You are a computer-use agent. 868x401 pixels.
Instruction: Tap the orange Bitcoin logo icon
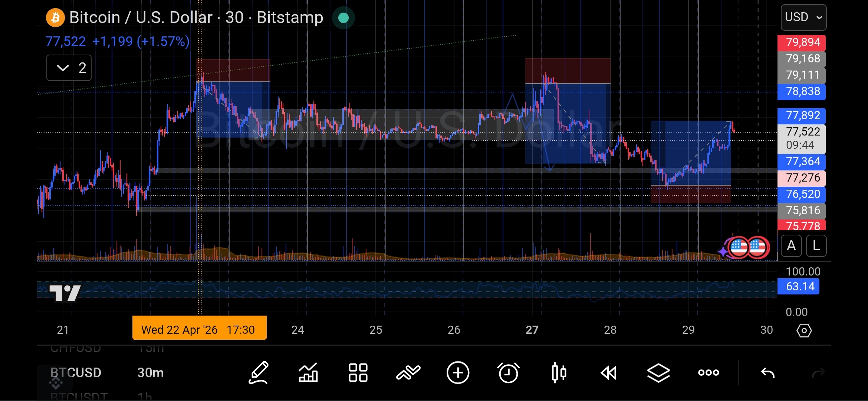(x=55, y=17)
